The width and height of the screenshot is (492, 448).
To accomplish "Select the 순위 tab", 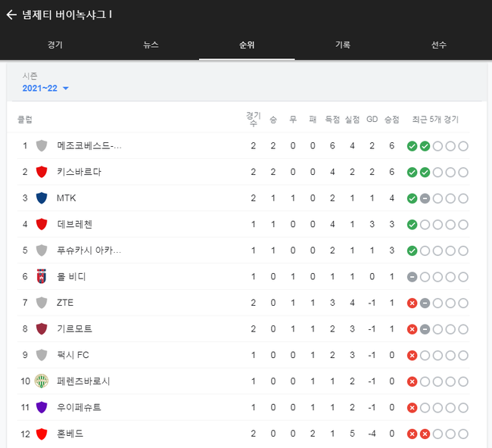I will click(247, 45).
